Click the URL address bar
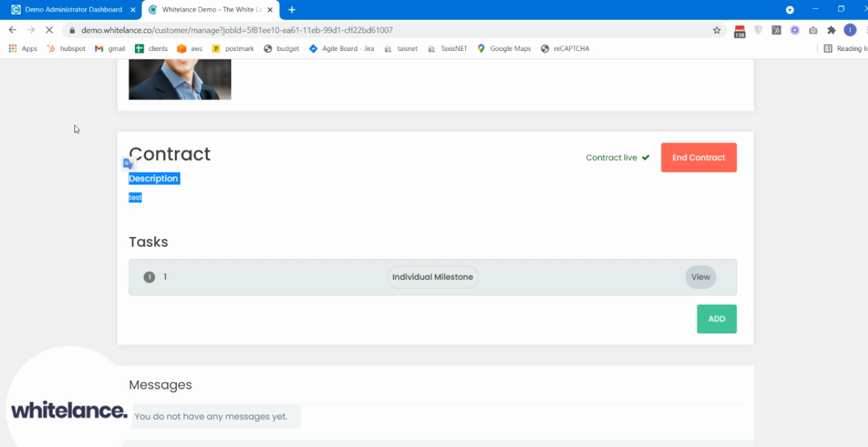 click(394, 30)
